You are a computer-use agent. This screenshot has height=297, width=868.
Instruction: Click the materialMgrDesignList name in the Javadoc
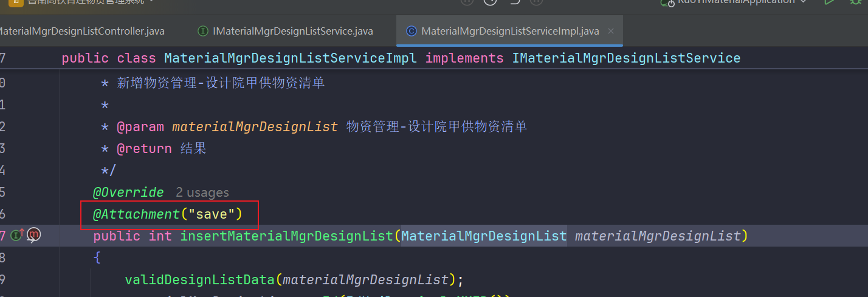(x=255, y=127)
